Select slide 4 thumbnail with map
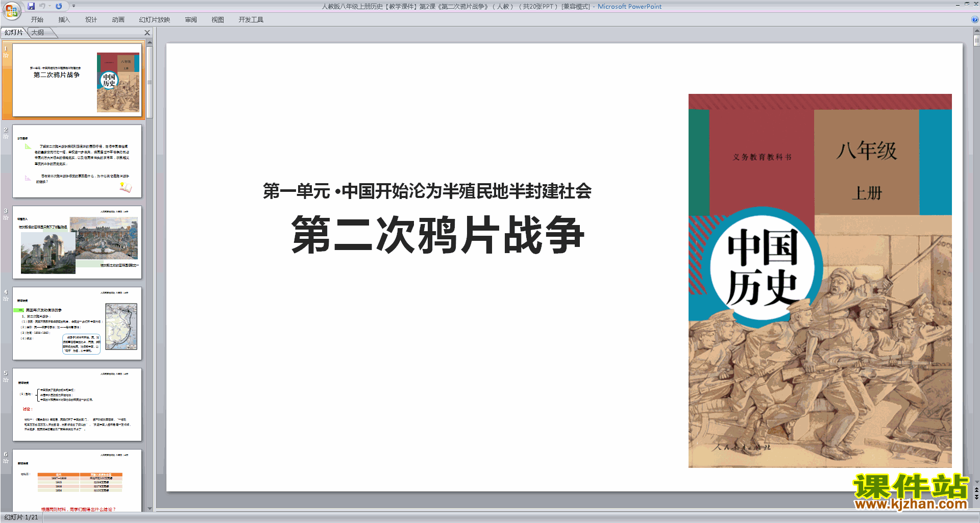Screen dimensions: 980x523 click(77, 323)
